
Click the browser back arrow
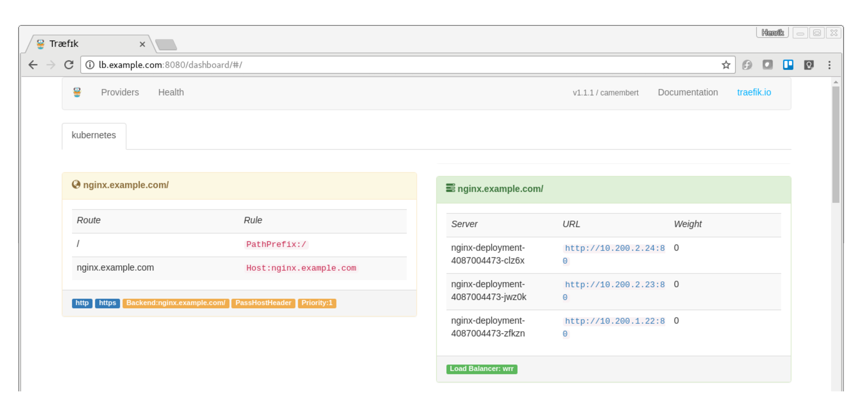point(33,65)
